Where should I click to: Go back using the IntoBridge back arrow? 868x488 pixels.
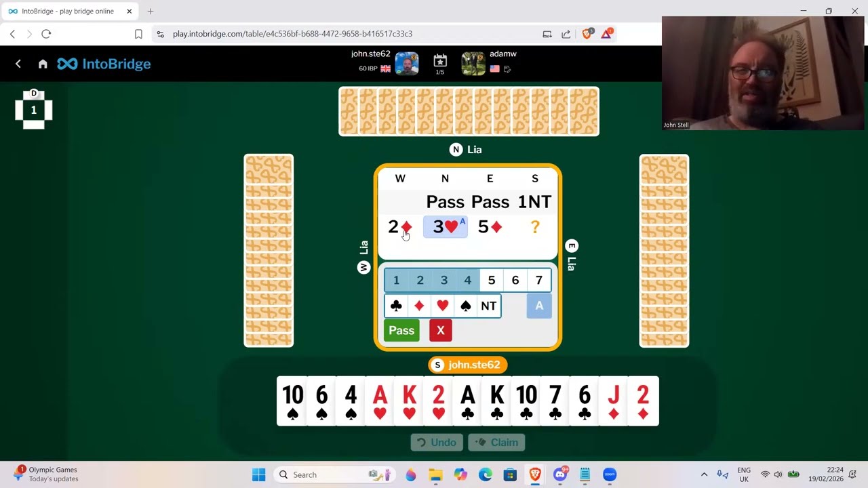point(18,64)
